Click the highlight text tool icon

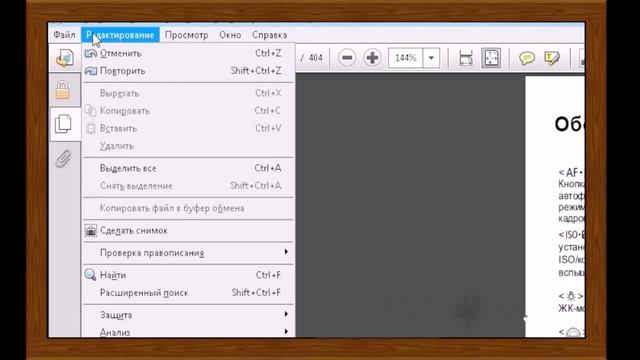[552, 58]
